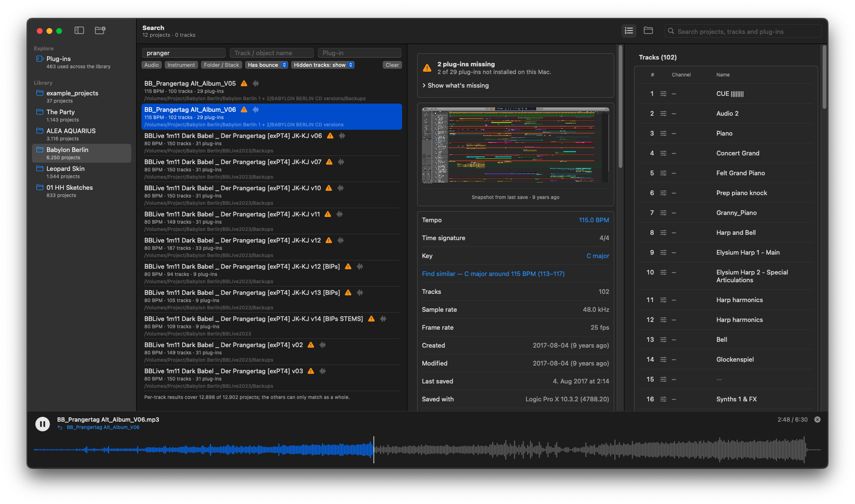This screenshot has width=855, height=504.
Task: Click waveform icon on [exPT4] v02 project
Action: (323, 345)
